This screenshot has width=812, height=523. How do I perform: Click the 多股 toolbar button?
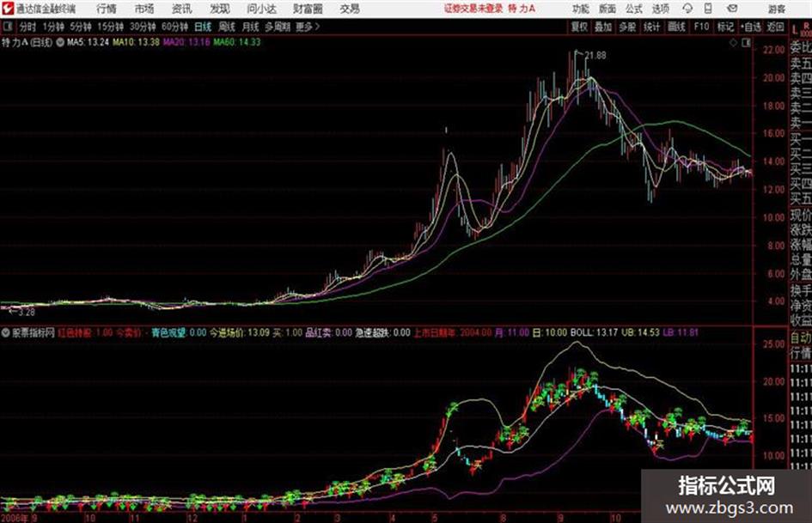[x=627, y=27]
